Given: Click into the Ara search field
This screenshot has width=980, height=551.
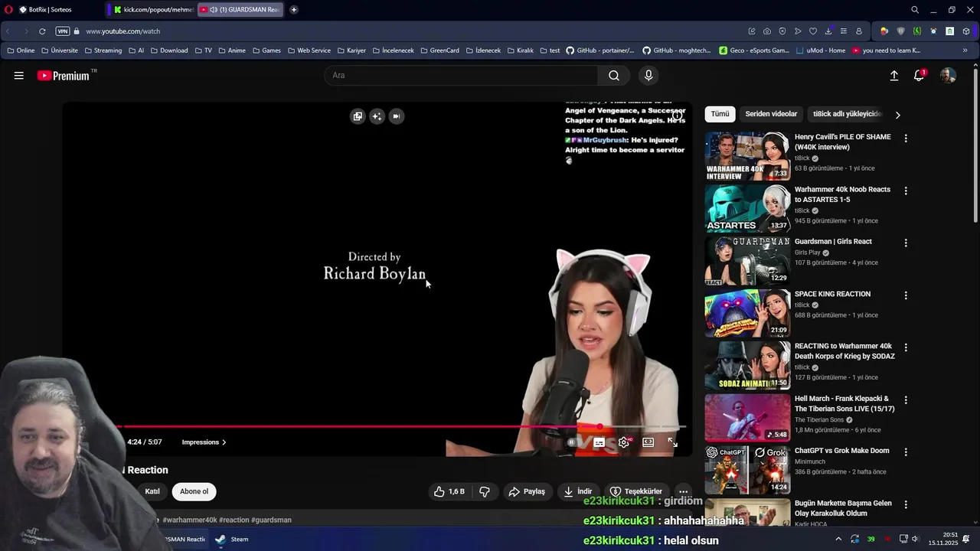Looking at the screenshot, I should click(462, 75).
